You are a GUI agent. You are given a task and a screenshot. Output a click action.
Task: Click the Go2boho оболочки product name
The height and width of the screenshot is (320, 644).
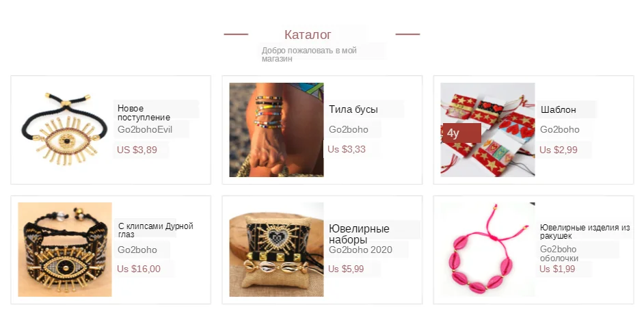[x=559, y=254]
